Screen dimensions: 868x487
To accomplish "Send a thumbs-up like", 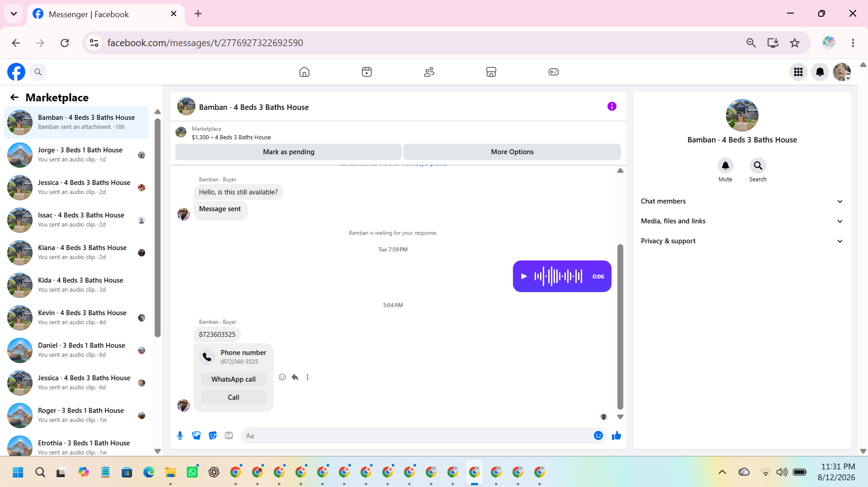I will (x=617, y=435).
